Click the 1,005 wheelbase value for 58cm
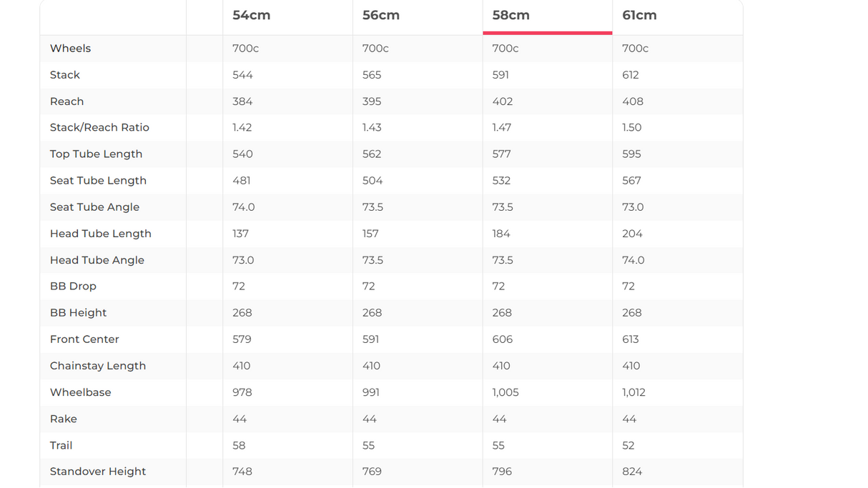868x488 pixels. click(x=505, y=392)
